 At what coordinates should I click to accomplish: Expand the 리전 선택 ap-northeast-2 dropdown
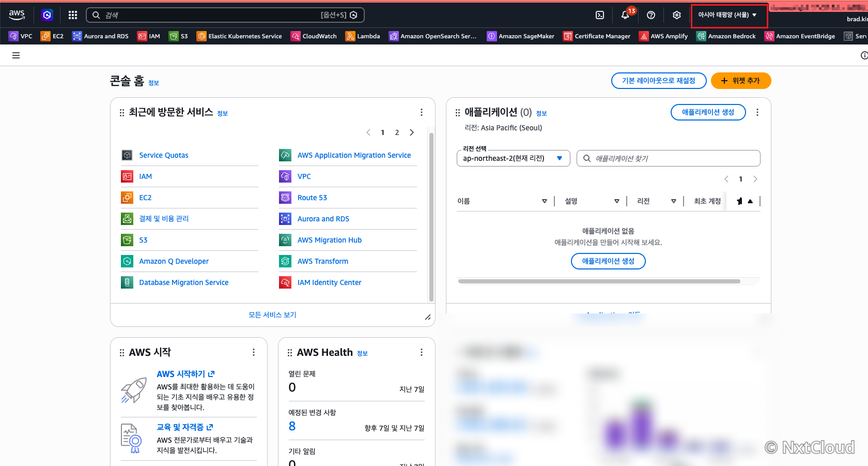(514, 158)
